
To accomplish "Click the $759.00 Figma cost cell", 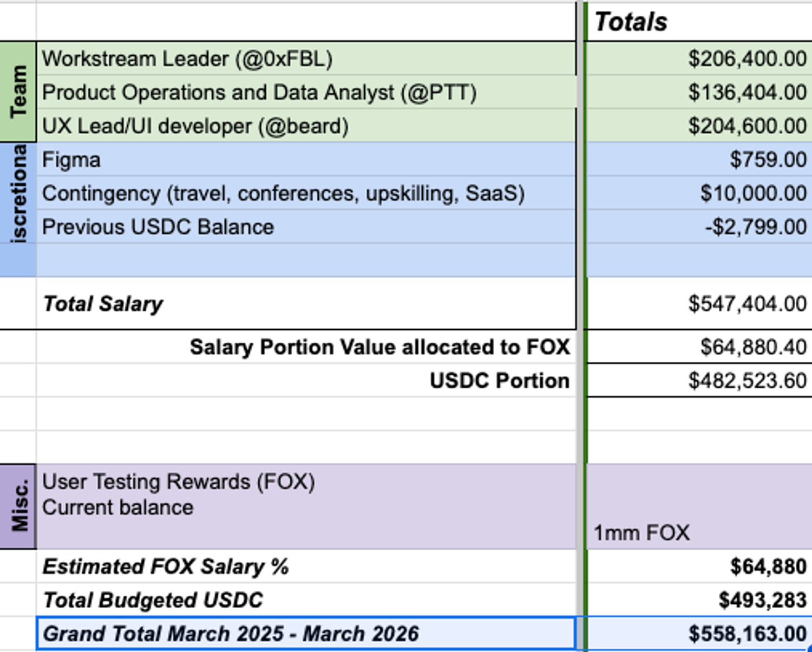I will [698, 160].
